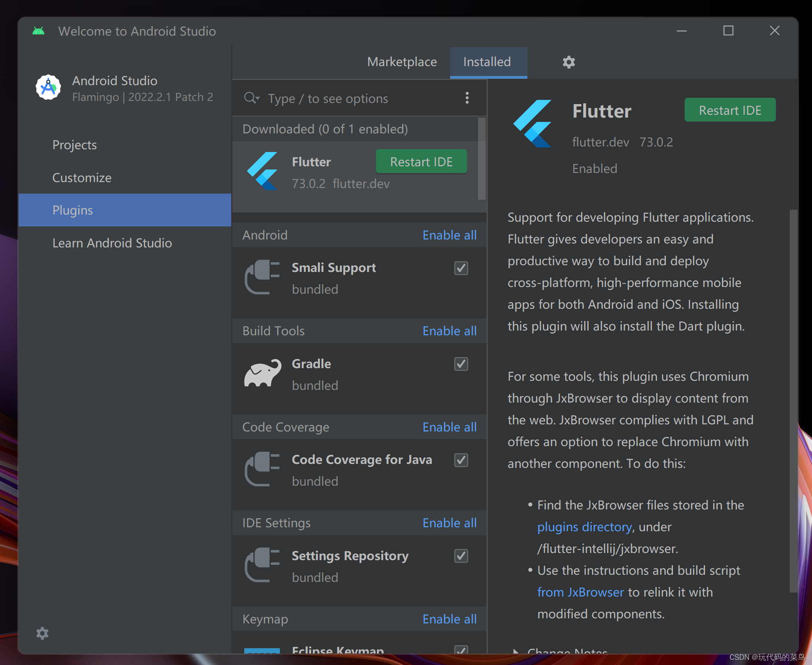
Task: Toggle Code Coverage for Java checkbox
Action: [x=461, y=460]
